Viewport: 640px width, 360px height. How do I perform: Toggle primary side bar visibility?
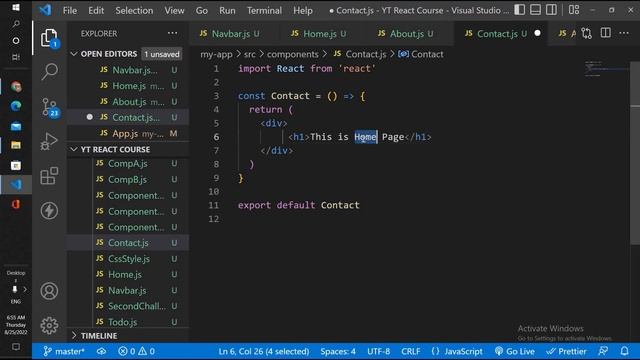point(520,9)
